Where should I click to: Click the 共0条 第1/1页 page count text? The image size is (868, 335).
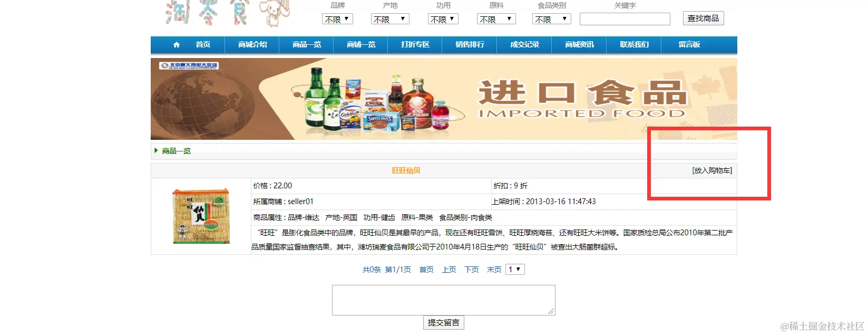pos(386,270)
